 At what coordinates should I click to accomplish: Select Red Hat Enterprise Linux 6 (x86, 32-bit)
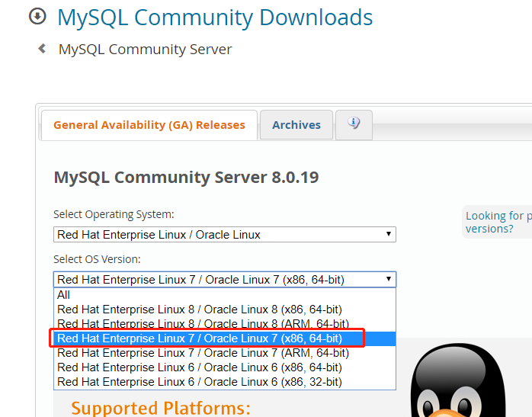225,382
